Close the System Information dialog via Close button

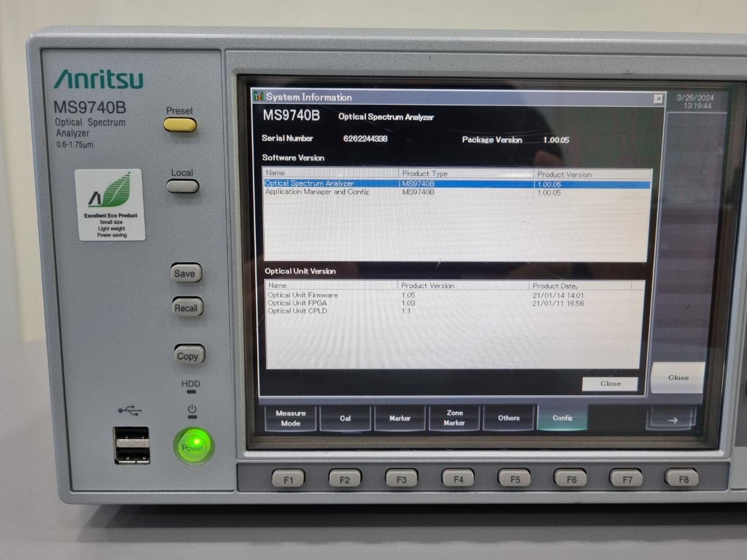610,383
